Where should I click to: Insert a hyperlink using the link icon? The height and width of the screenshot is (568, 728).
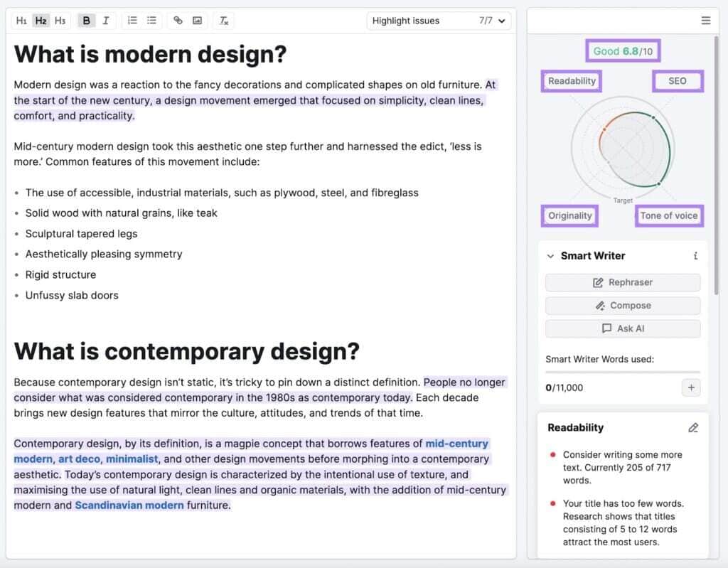(178, 20)
